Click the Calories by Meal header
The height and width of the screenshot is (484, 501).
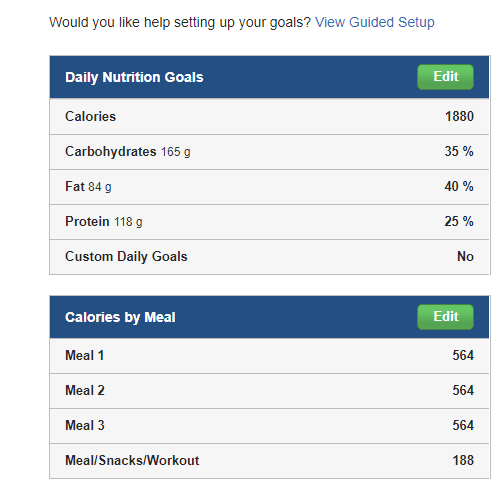pos(120,317)
